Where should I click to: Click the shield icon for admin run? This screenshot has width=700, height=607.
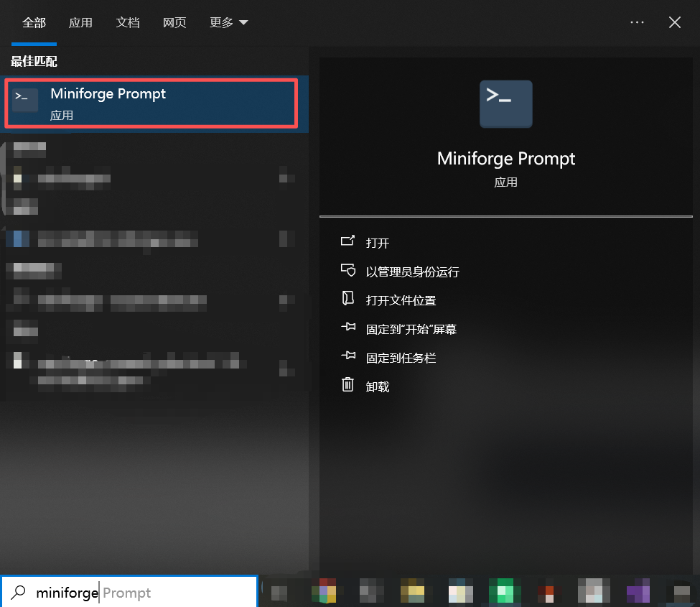(347, 270)
